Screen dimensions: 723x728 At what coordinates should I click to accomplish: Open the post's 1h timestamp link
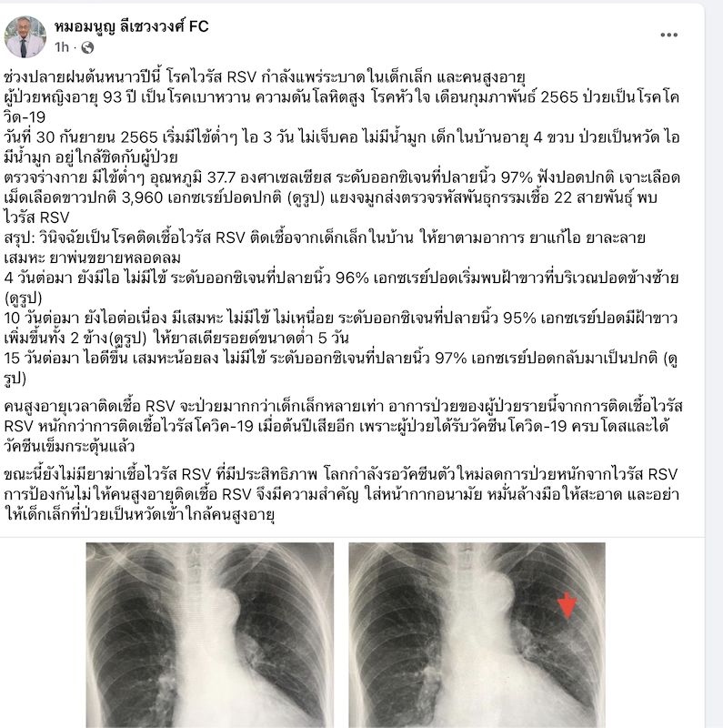61,47
